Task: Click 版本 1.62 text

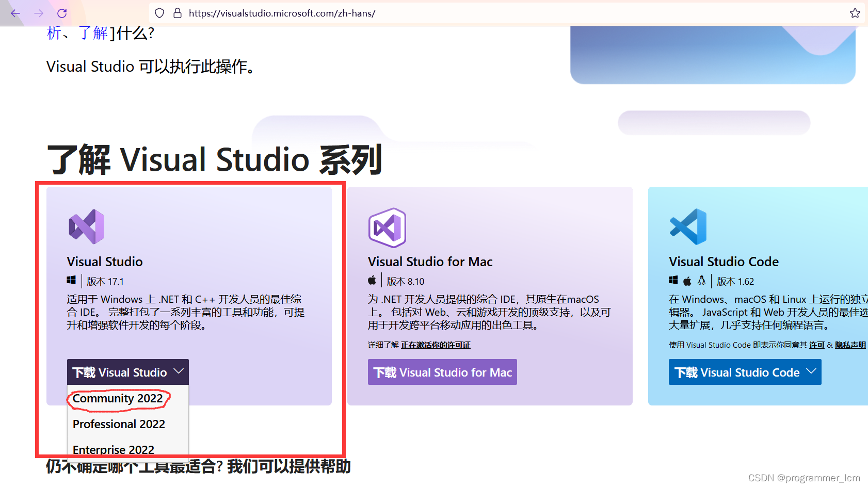Action: pos(735,282)
